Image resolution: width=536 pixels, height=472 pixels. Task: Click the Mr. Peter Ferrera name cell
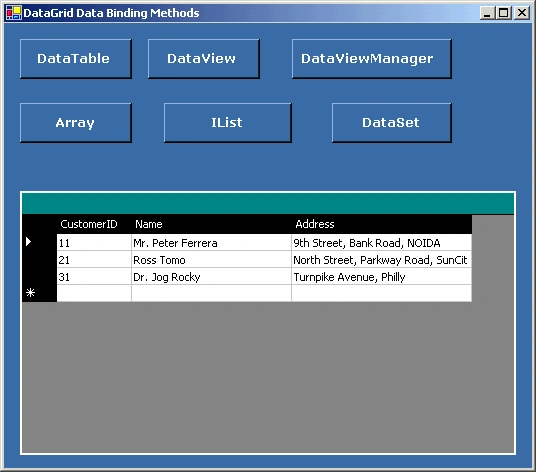pos(211,243)
